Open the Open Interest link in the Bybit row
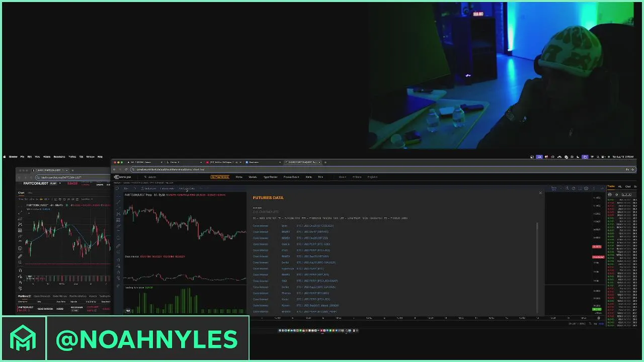 [x=261, y=226]
